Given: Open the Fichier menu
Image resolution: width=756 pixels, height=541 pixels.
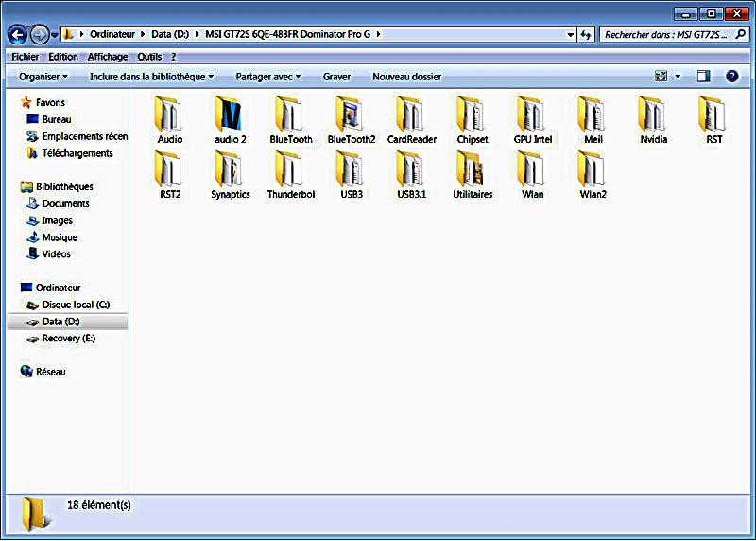Looking at the screenshot, I should (26, 57).
